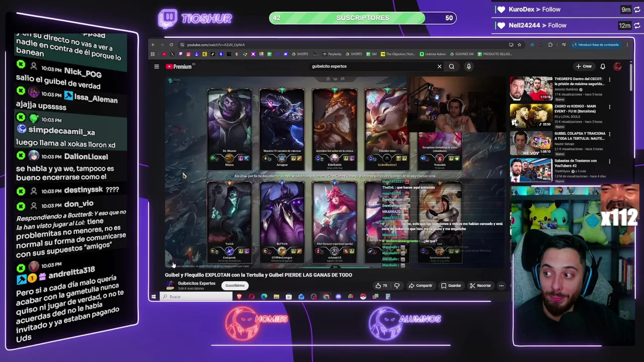Open Discord from the taskbar

click(x=338, y=297)
